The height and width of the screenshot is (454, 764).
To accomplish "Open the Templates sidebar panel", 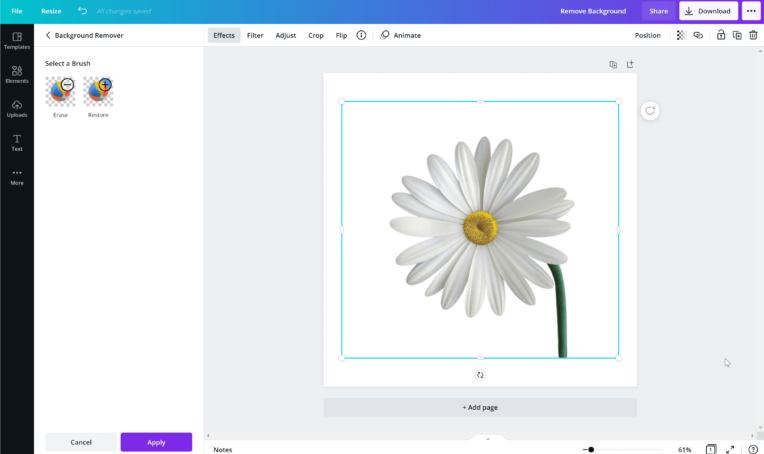I will tap(17, 41).
